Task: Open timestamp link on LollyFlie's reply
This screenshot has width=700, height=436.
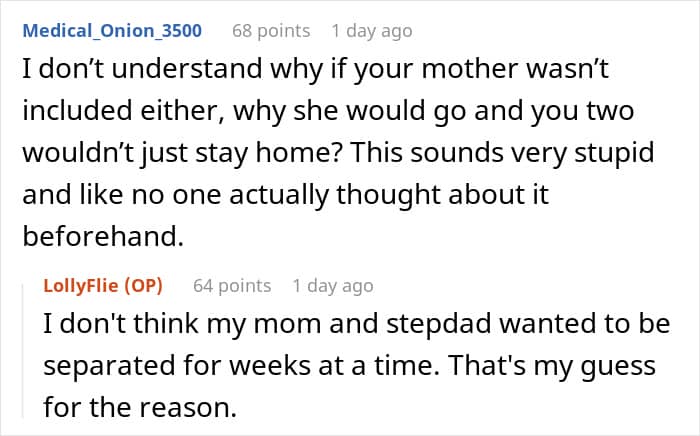Action: 332,285
